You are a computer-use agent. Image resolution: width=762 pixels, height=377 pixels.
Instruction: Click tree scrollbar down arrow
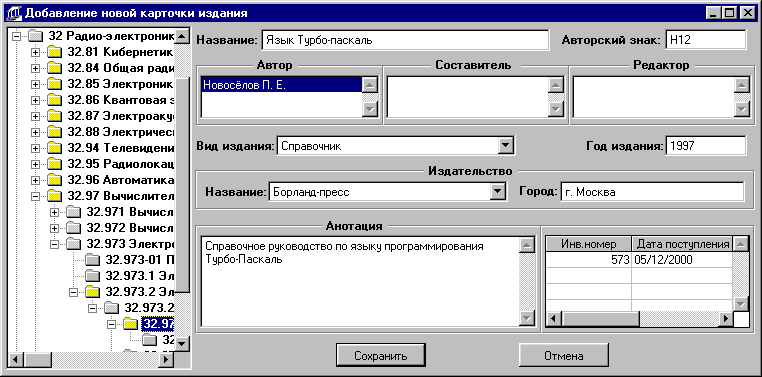[182, 343]
